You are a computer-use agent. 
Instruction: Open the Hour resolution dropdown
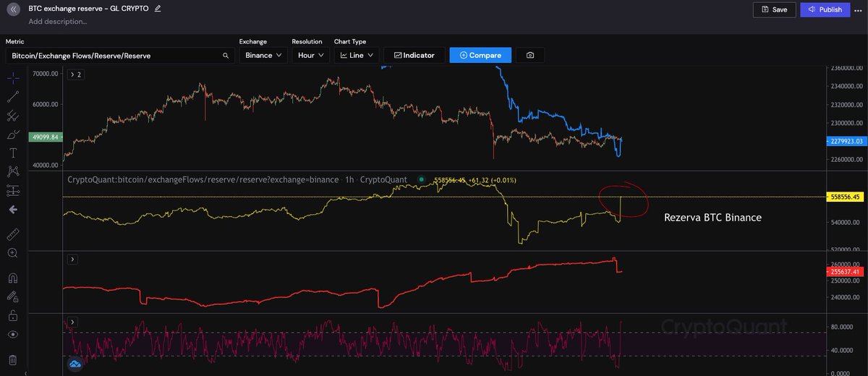310,55
